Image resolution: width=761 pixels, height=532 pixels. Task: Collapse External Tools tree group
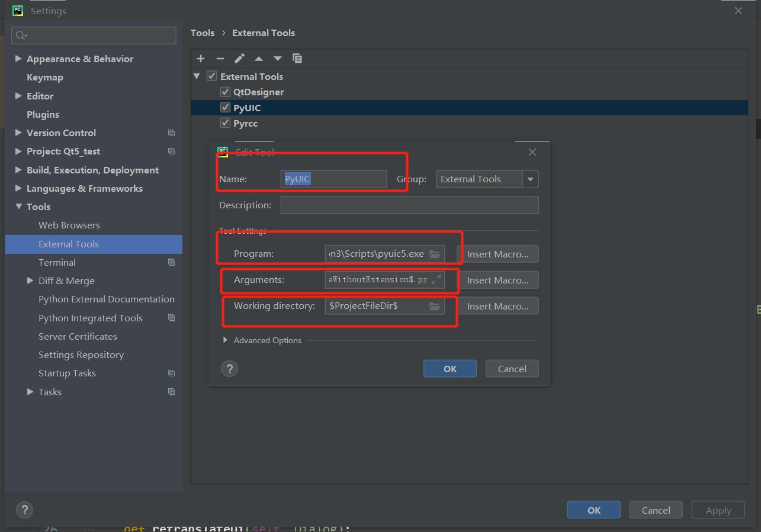197,76
